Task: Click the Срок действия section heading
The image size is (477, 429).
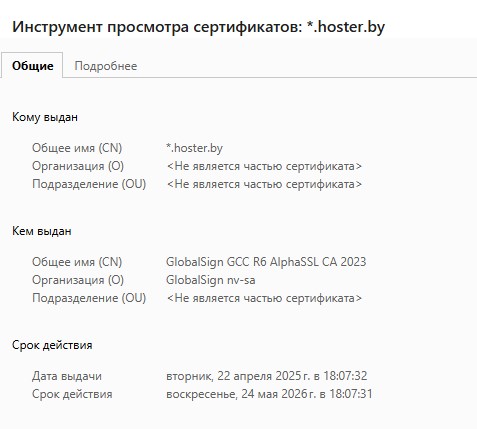Action: click(52, 345)
